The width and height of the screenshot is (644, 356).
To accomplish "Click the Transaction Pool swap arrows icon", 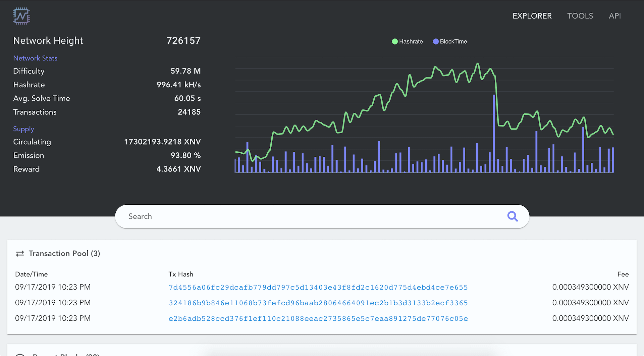I will (20, 253).
